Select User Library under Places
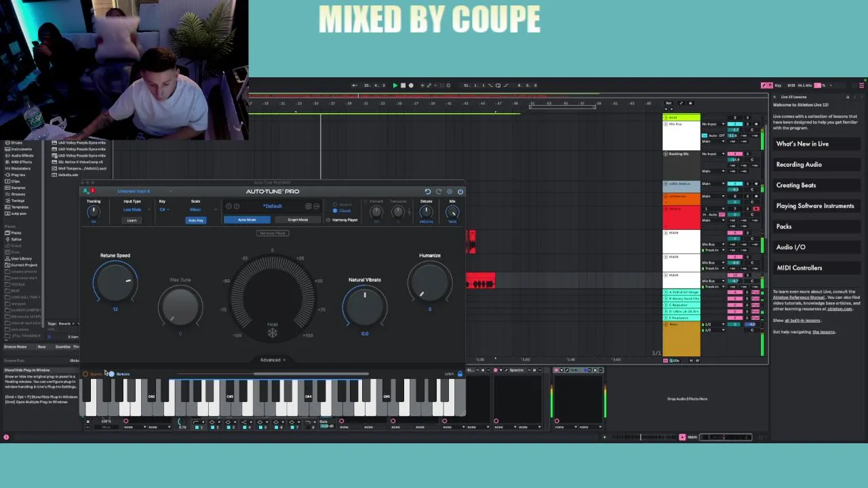 (20, 258)
